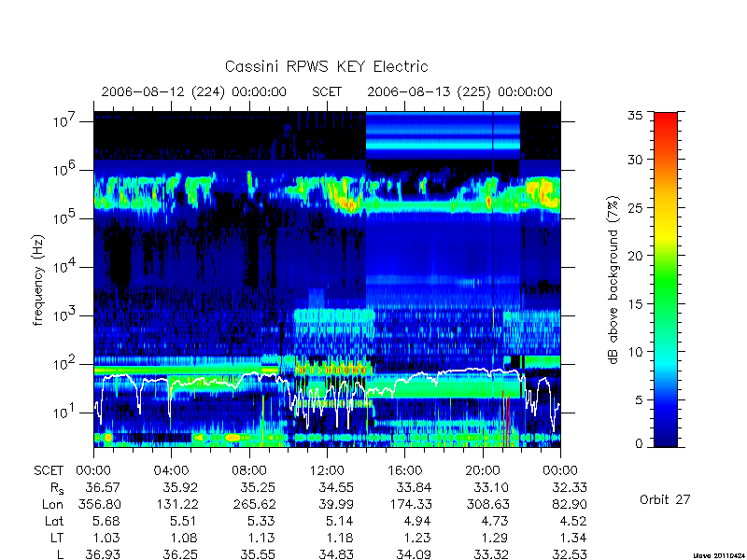
Task: Select the end date '2006-08-13 (225) 00:00:00'
Action: 459,91
